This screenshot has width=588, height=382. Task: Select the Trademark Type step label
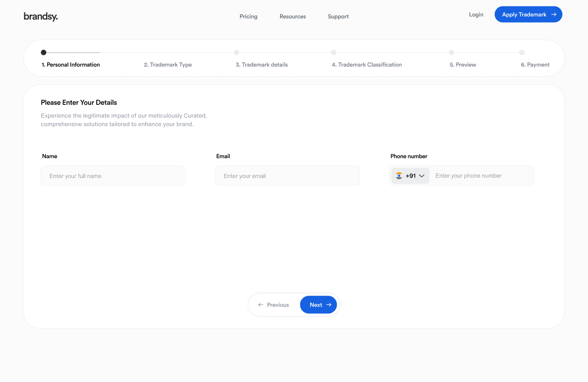168,65
